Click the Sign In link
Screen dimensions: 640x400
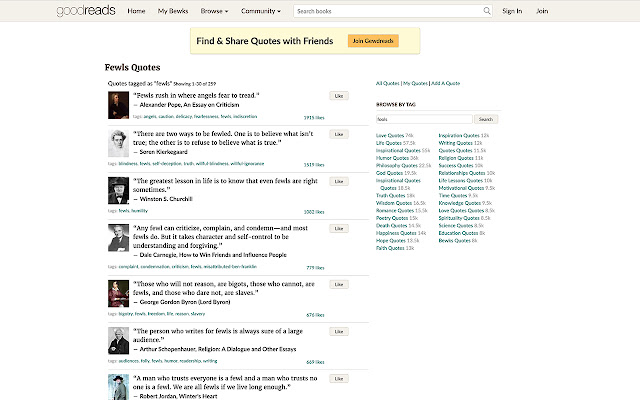tap(512, 11)
